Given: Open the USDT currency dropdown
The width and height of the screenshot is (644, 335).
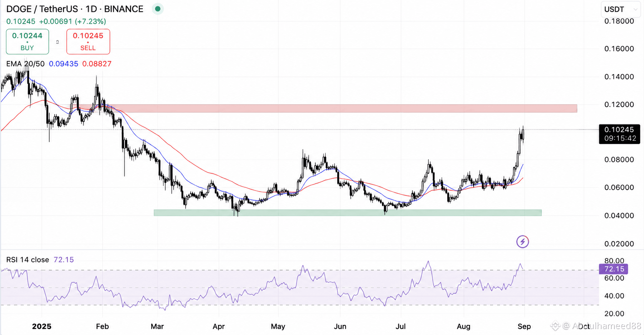Looking at the screenshot, I should 620,9.
